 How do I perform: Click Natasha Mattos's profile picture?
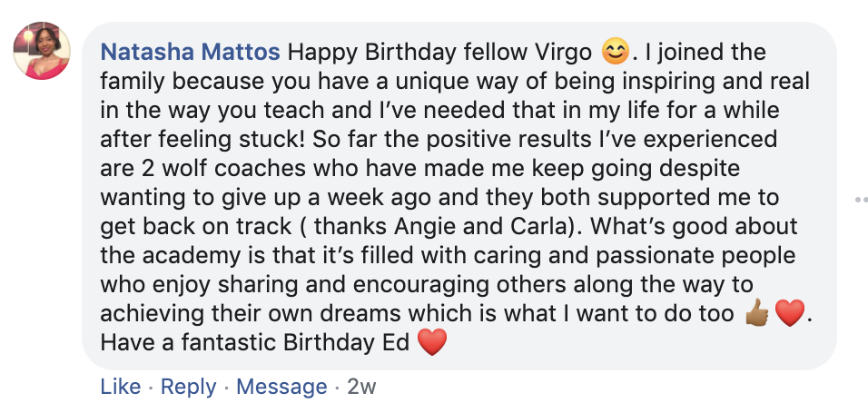[42, 50]
